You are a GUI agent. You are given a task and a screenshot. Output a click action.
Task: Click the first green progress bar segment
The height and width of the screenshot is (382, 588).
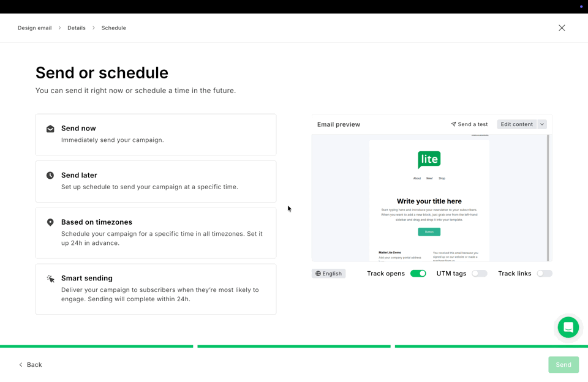coord(96,346)
